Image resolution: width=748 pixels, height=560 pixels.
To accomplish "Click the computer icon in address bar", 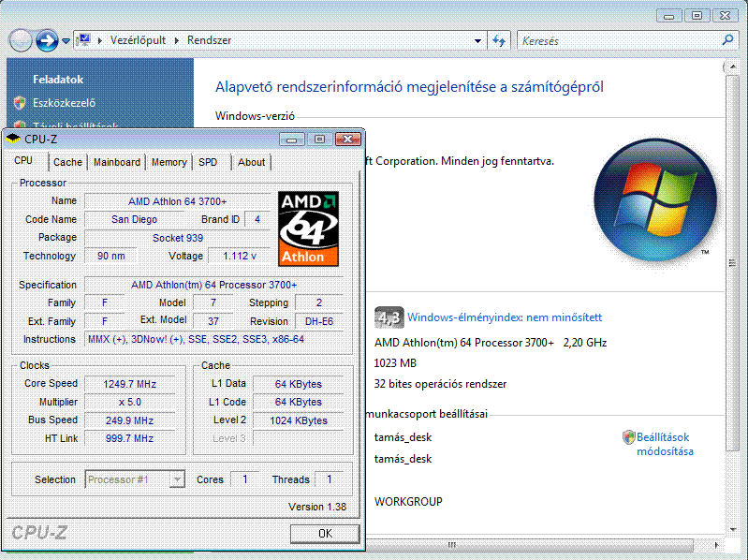I will pos(84,40).
